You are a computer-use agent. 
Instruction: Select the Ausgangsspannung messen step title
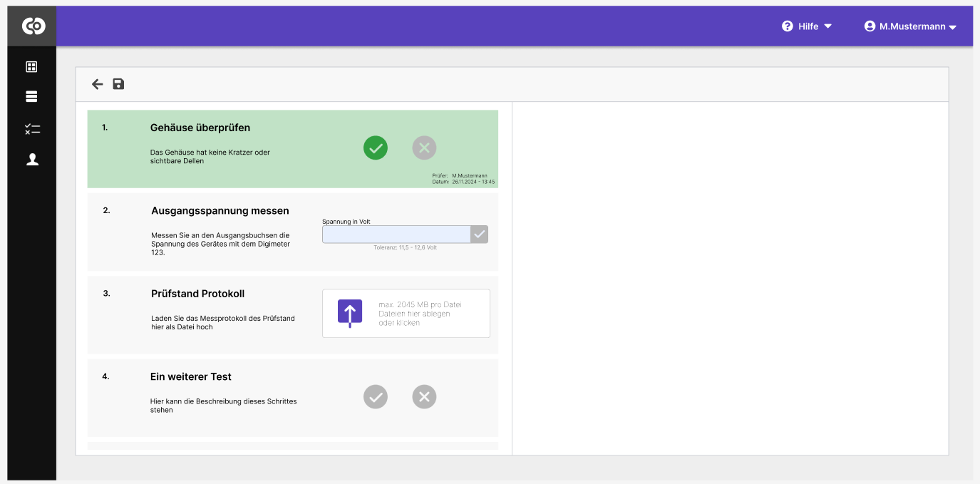pyautogui.click(x=220, y=211)
